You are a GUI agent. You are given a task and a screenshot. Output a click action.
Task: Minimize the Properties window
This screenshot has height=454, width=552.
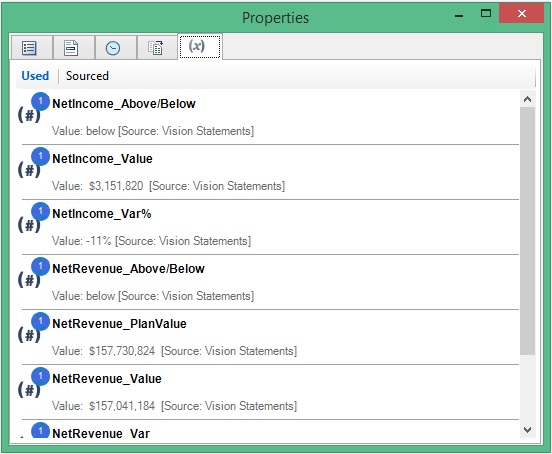(459, 15)
